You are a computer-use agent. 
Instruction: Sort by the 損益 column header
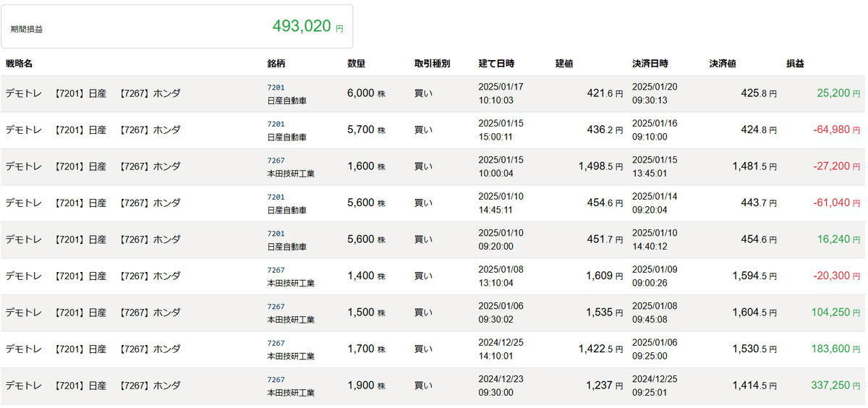[x=795, y=64]
